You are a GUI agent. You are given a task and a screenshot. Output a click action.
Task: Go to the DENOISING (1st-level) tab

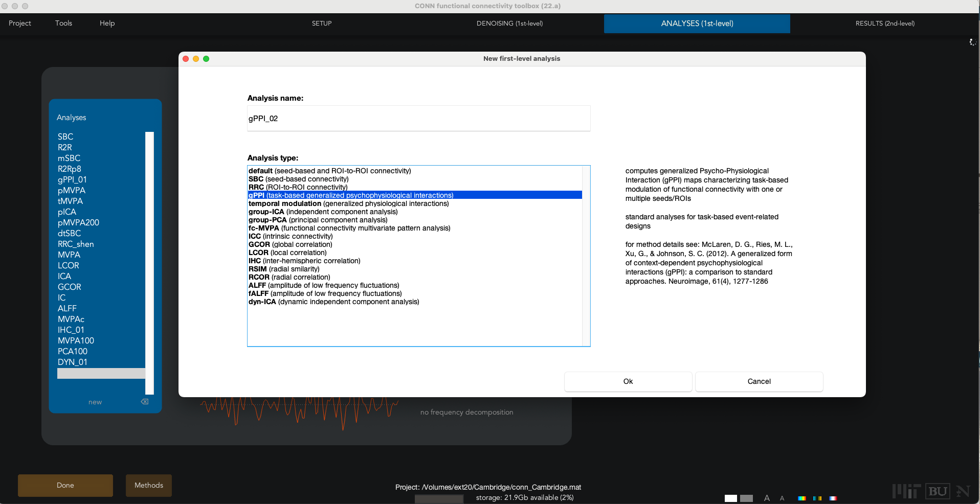click(509, 24)
